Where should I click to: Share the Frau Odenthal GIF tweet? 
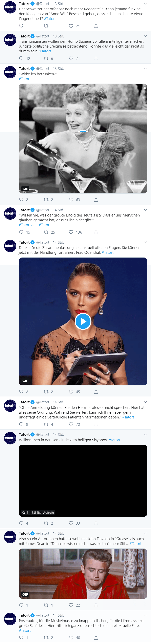(x=96, y=392)
